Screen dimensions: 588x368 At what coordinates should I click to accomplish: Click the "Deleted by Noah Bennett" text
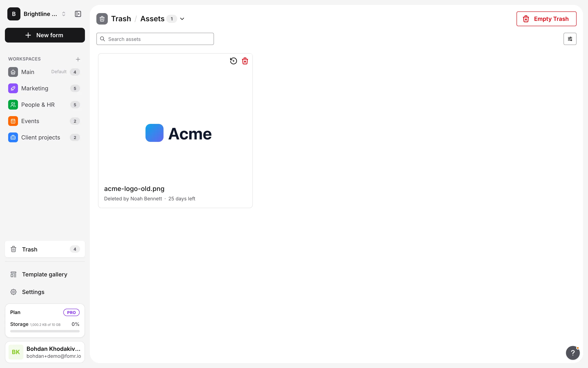[133, 199]
